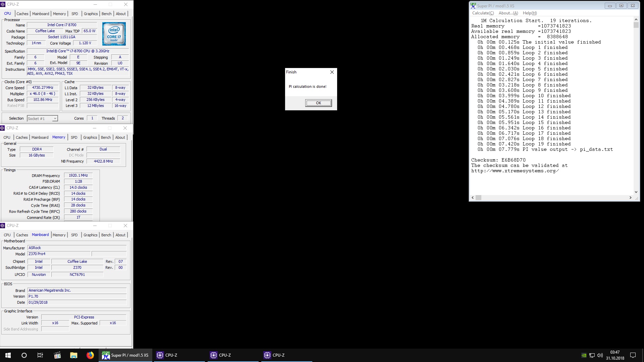Open Help menu in Super PI
The image size is (644, 362).
point(530,13)
